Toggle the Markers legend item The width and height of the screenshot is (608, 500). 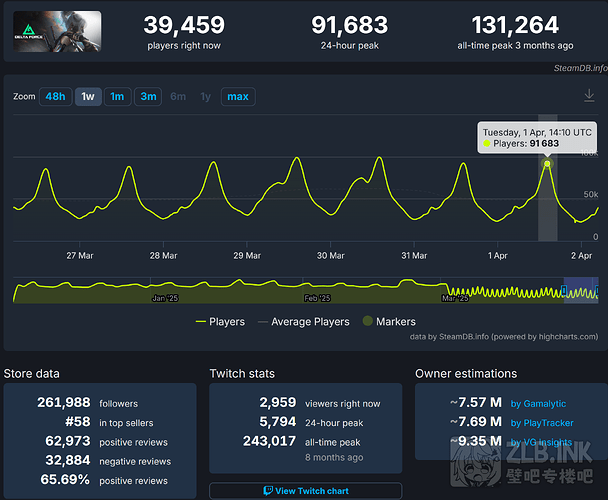coord(389,322)
